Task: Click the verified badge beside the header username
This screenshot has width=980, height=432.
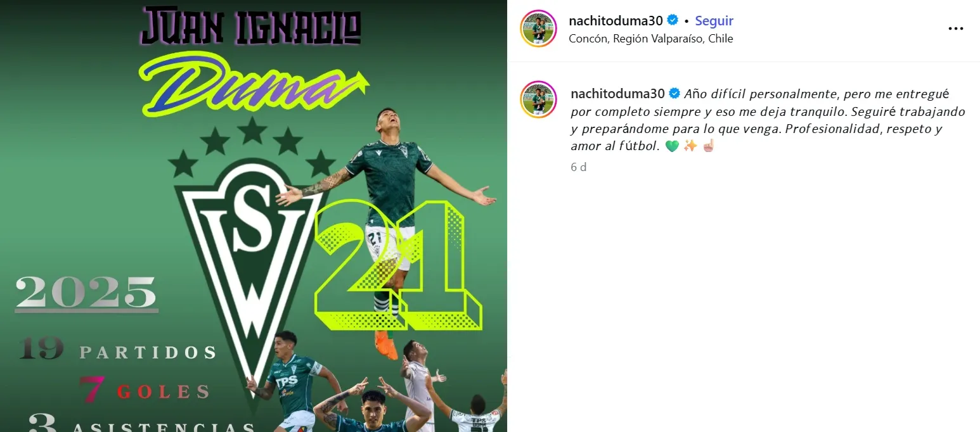Action: click(673, 20)
